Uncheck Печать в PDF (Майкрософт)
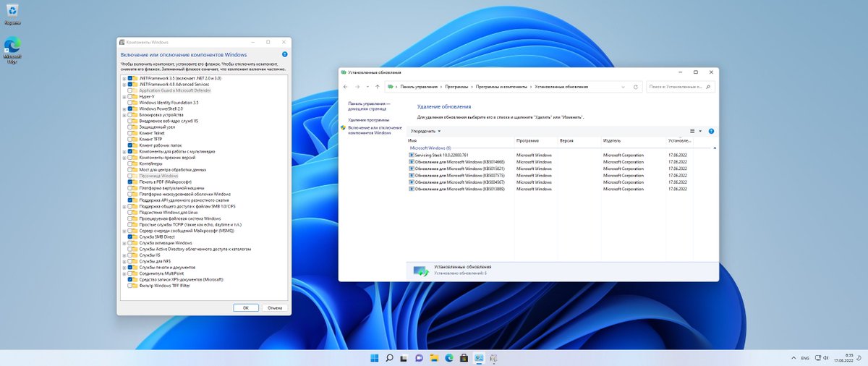Image resolution: width=868 pixels, height=366 pixels. pyautogui.click(x=131, y=182)
